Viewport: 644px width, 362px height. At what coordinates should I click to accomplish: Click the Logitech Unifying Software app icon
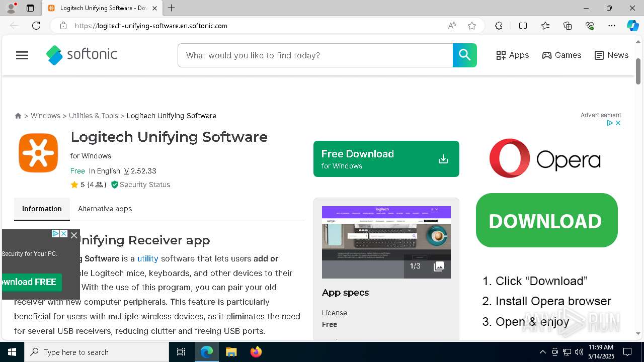coord(38,153)
